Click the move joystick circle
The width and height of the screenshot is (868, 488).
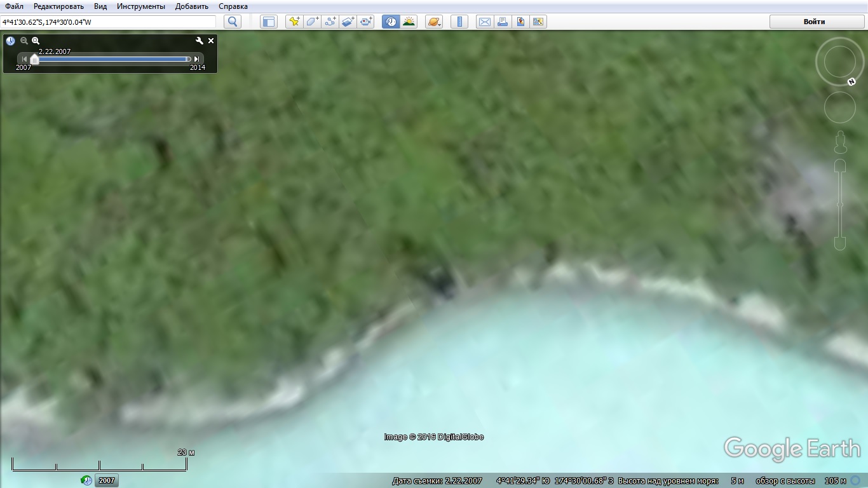click(x=840, y=107)
